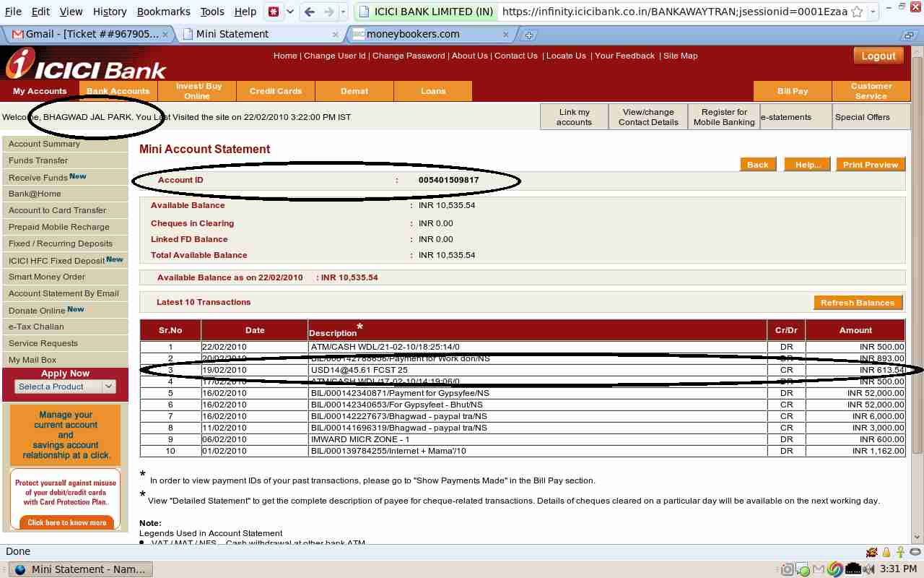Open the My Accounts tab
Screen dimensions: 924x578
pos(40,91)
